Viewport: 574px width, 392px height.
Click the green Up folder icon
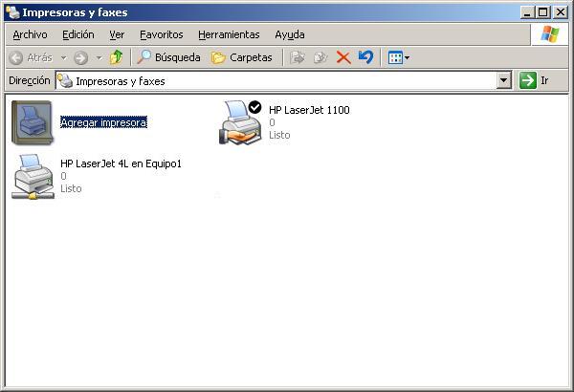116,57
